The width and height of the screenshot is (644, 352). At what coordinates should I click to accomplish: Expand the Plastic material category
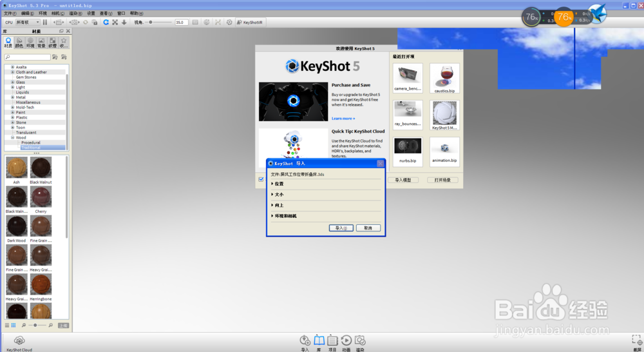(x=12, y=117)
